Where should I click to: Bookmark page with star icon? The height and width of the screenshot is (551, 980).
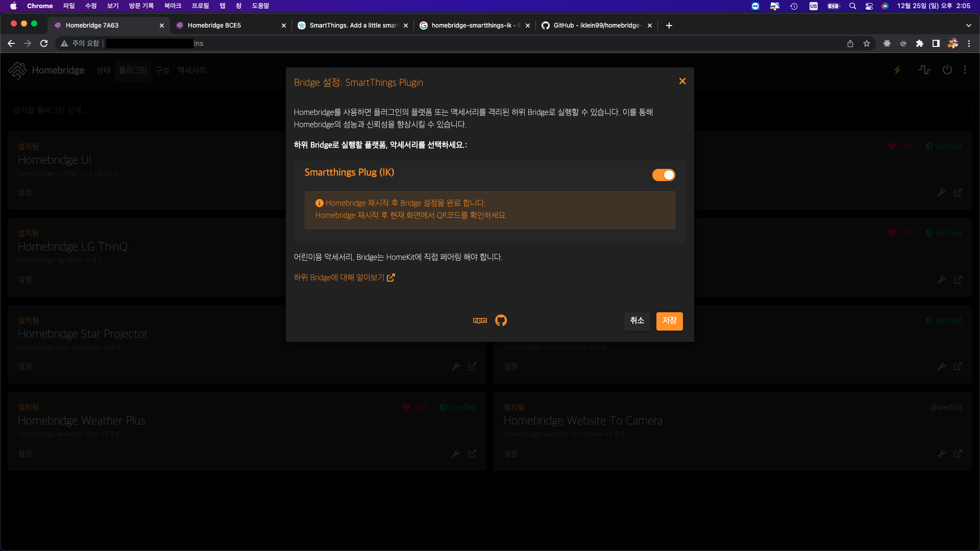[867, 44]
